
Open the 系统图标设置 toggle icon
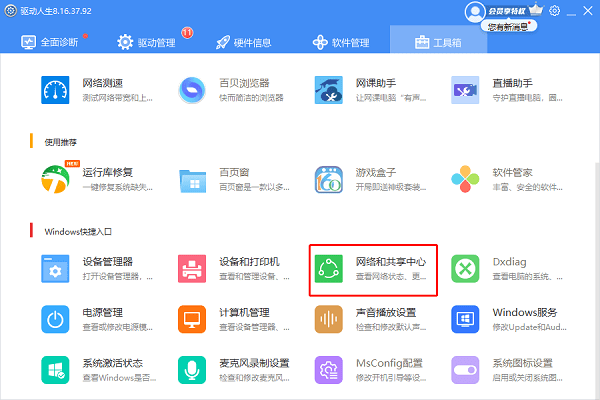coord(465,370)
